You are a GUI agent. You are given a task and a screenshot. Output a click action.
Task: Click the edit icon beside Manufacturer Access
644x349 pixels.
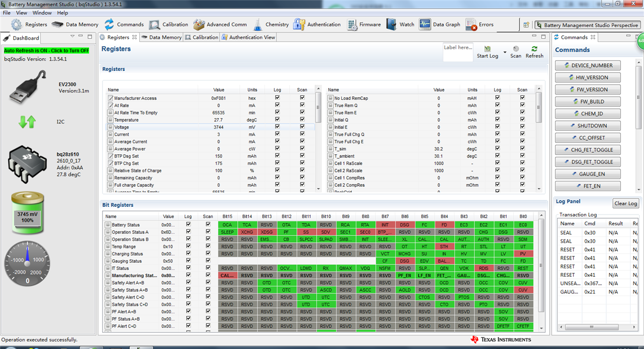pyautogui.click(x=110, y=98)
